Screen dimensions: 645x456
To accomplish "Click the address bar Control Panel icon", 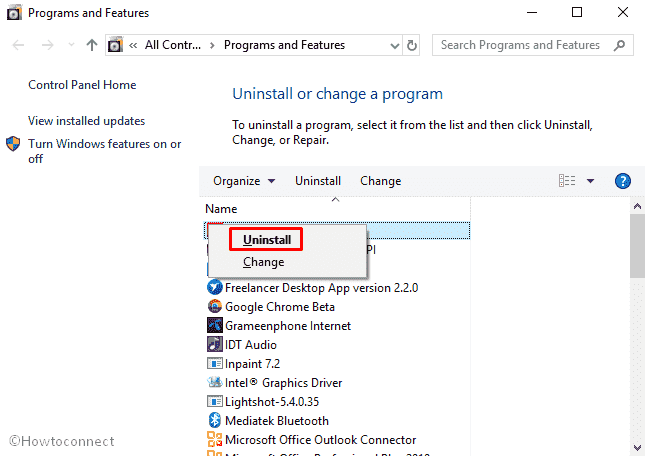I will point(115,45).
